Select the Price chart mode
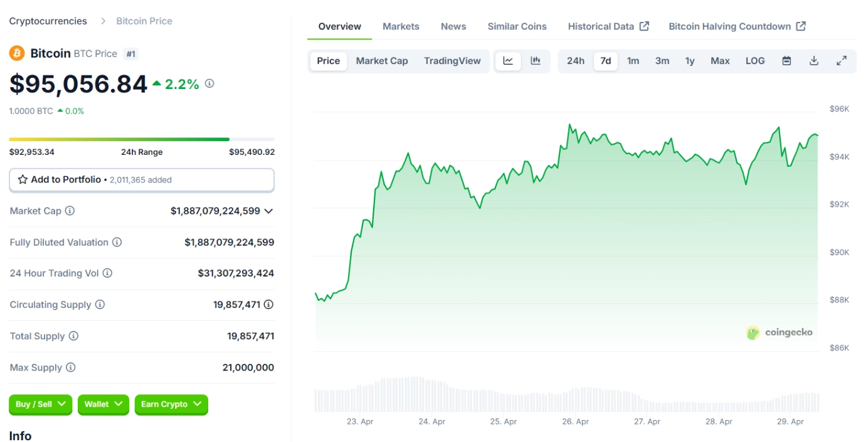868x442 pixels. point(328,61)
